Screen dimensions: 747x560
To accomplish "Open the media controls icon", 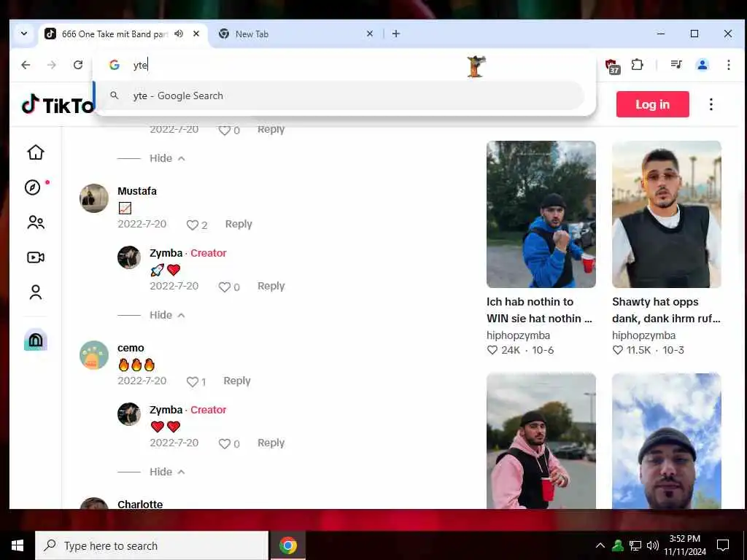I will pyautogui.click(x=676, y=65).
